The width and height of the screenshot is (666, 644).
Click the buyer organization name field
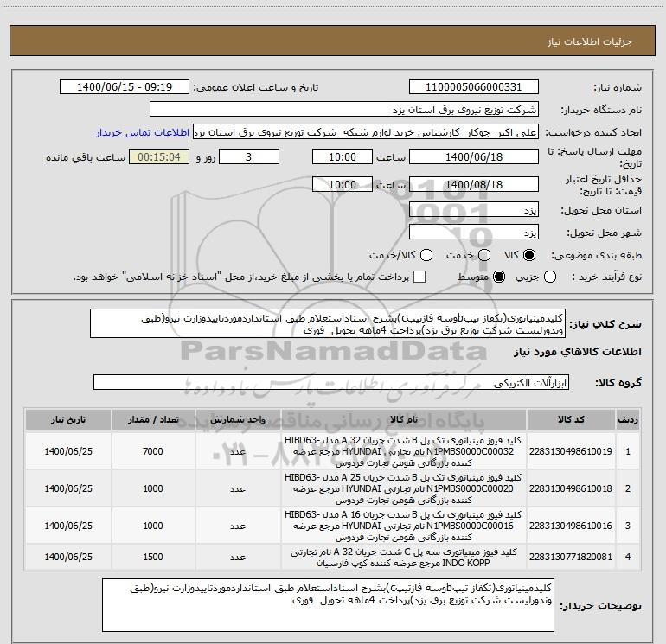[344, 110]
